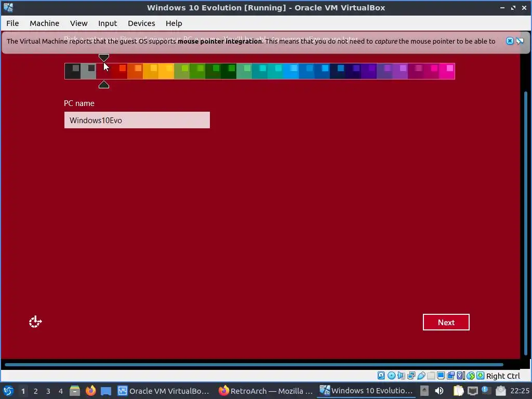
Task: Open the File menu
Action: [12, 23]
